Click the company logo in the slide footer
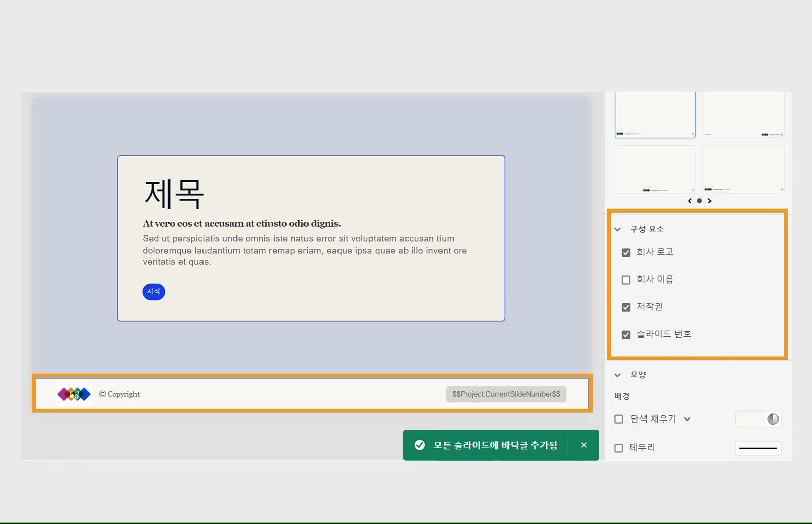Viewport: 812px width, 524px height. coord(74,394)
